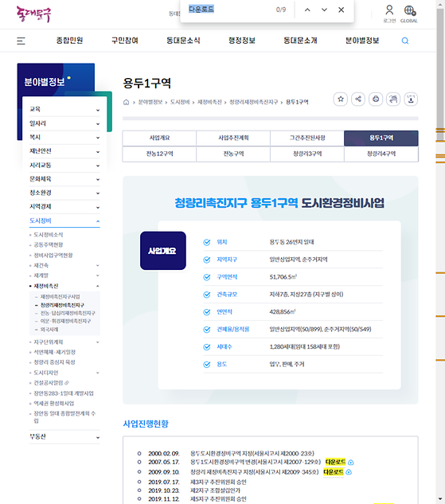Open the 분야별정보 top menu
This screenshot has width=445, height=504.
coord(362,41)
